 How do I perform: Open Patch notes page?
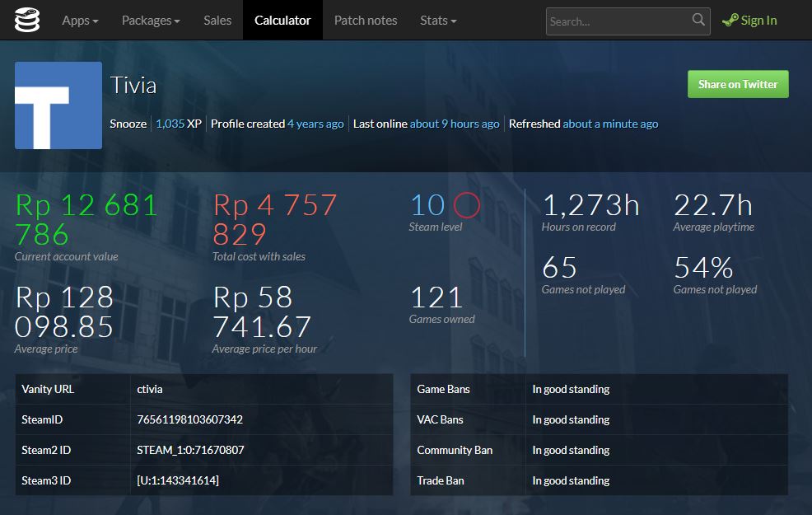click(x=366, y=21)
